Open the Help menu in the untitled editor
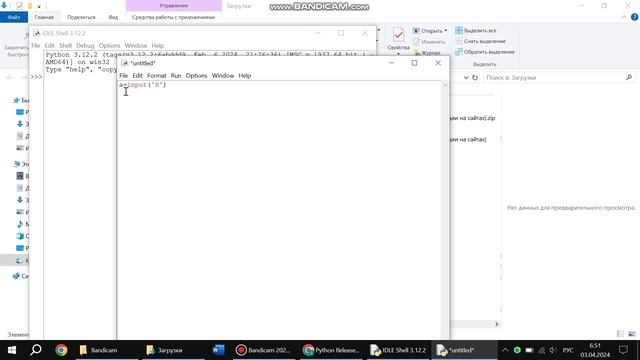 pyautogui.click(x=244, y=76)
